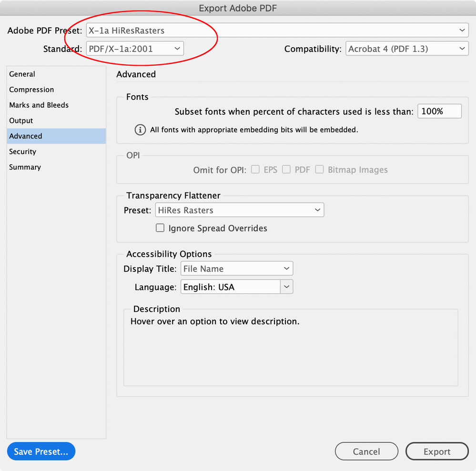
Task: Tick the Bitmap Images checkbox
Action: [319, 170]
